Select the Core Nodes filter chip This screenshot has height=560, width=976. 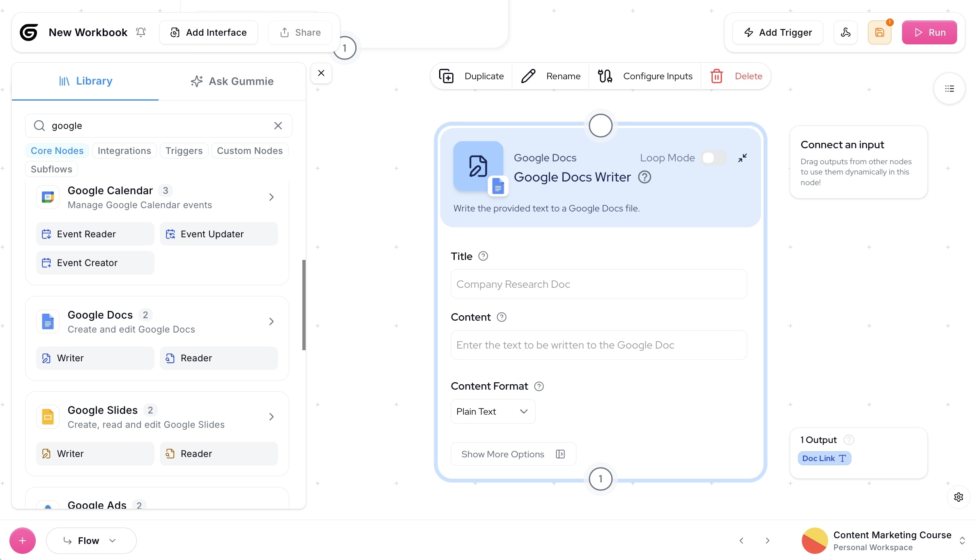pyautogui.click(x=57, y=151)
